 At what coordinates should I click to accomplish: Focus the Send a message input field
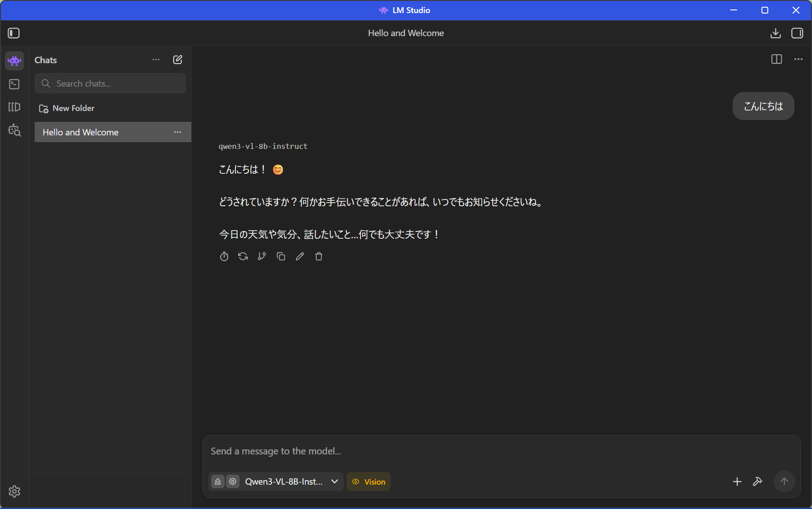point(496,451)
